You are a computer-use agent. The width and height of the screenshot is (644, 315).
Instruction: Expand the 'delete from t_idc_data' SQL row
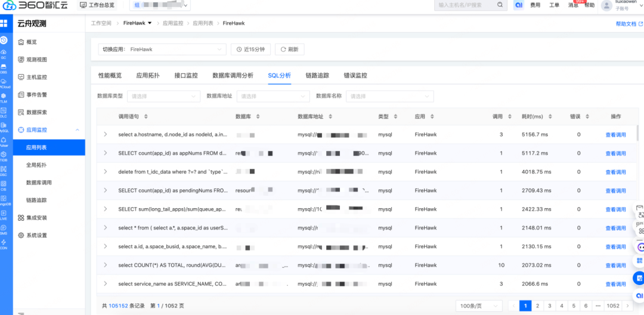tap(105, 172)
